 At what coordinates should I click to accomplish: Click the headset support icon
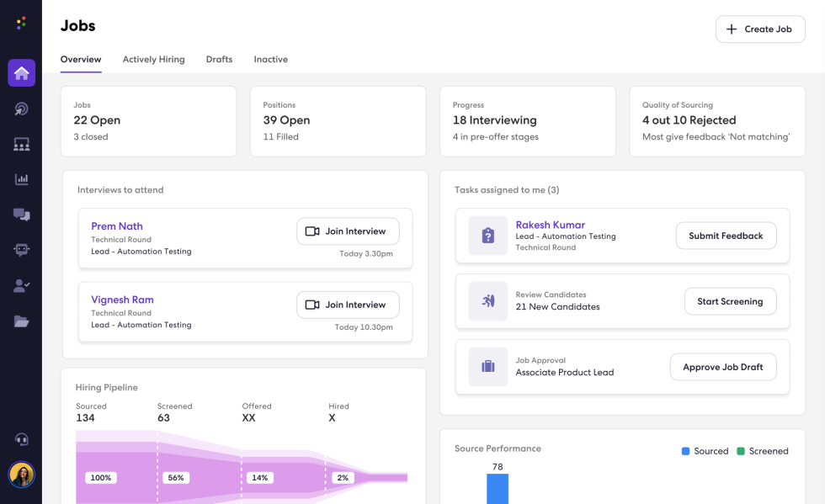coord(22,439)
